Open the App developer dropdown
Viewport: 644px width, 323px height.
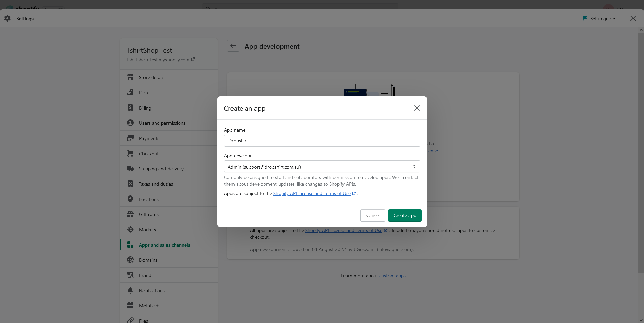(322, 167)
